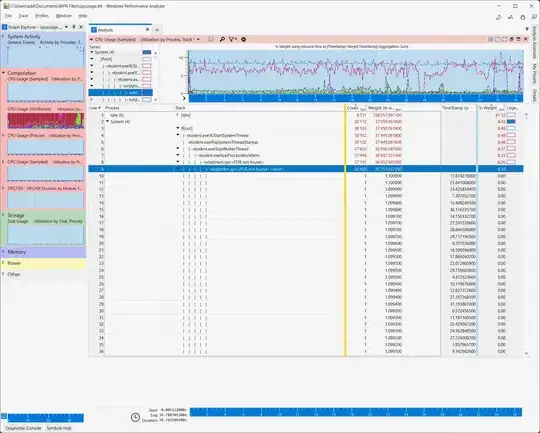Viewport: 540px width, 433px height.
Task: Toggle [Root] series legend box
Action: point(147,59)
